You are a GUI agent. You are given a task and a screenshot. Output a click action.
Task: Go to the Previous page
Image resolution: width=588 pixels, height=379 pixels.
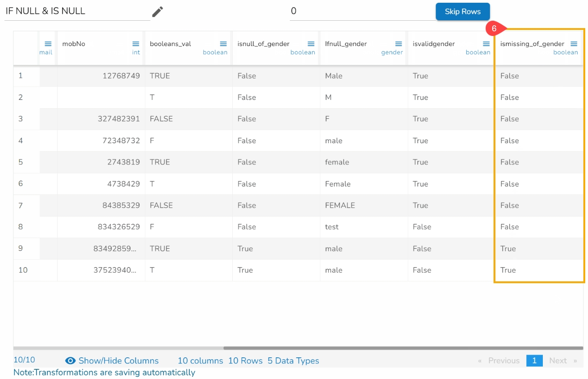(503, 361)
